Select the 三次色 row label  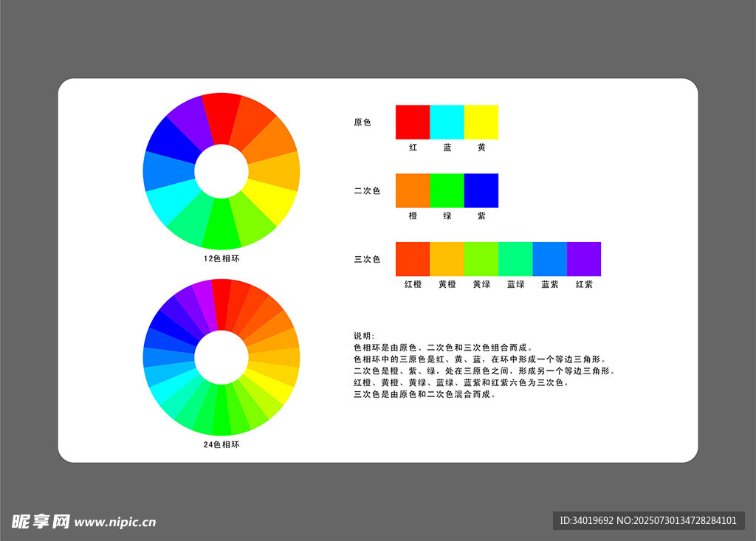(x=367, y=260)
